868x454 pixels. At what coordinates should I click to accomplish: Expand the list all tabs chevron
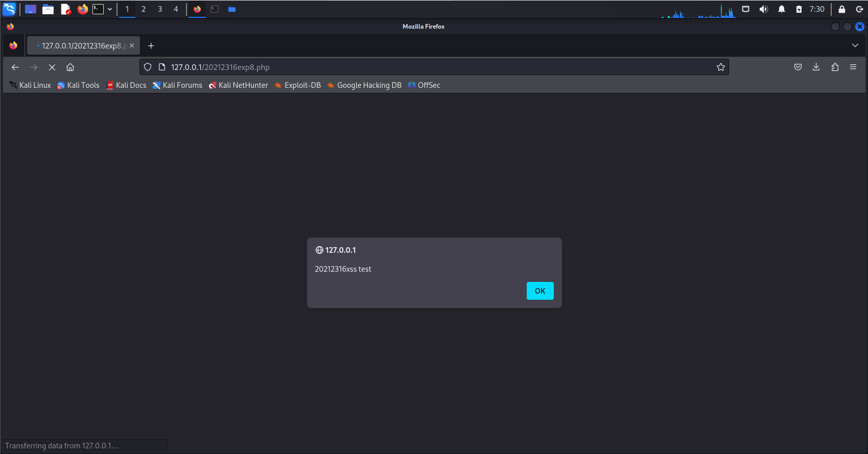point(855,45)
